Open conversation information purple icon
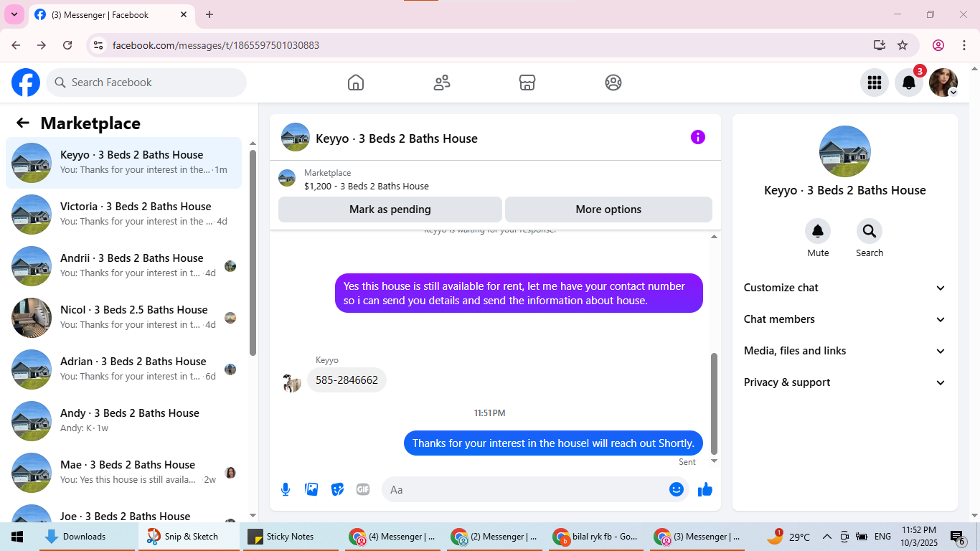Viewport: 980px width, 551px height. click(x=698, y=137)
